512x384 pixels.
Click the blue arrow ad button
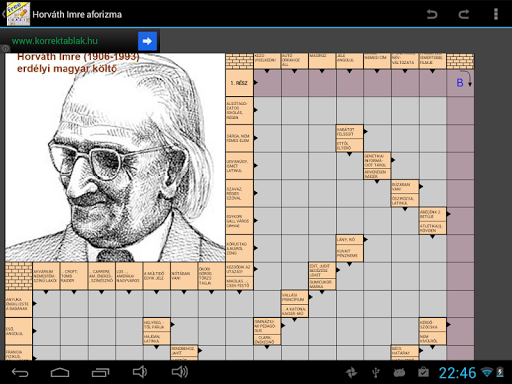[x=147, y=41]
